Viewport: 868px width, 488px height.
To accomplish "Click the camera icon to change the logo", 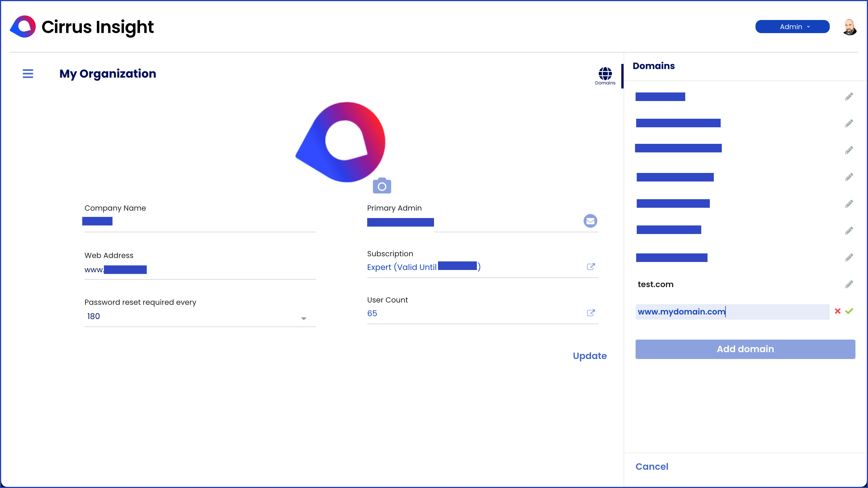I will pos(382,185).
